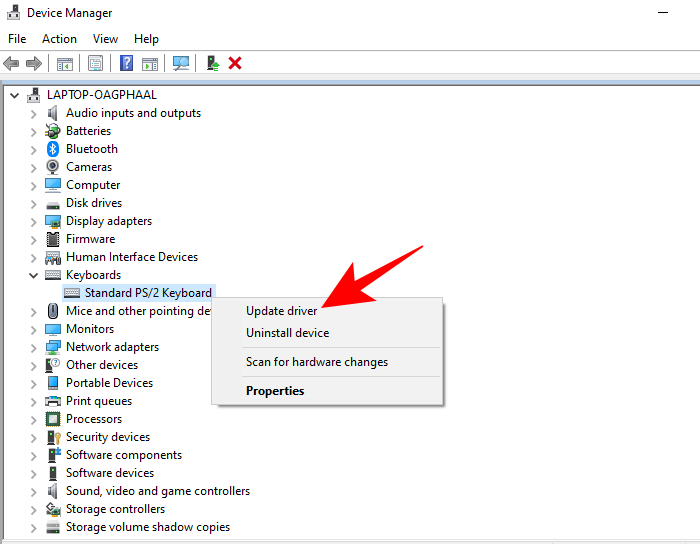The height and width of the screenshot is (544, 700).
Task: Select the Processors label
Action: click(x=94, y=419)
